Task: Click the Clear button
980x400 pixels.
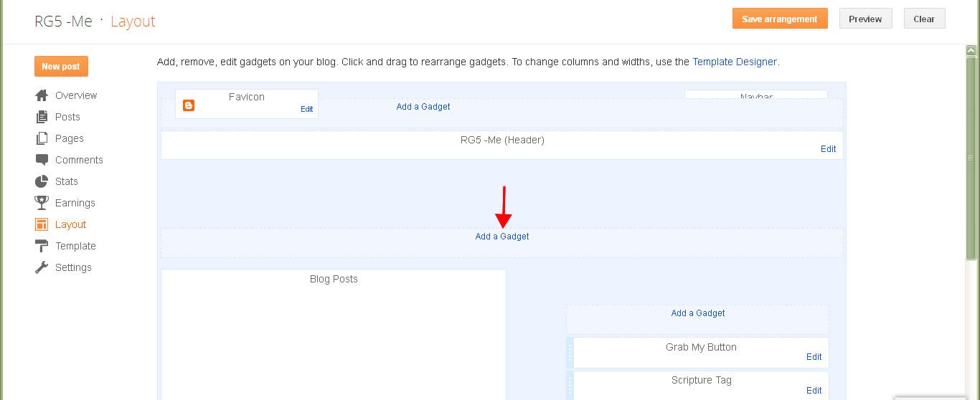Action: click(924, 19)
